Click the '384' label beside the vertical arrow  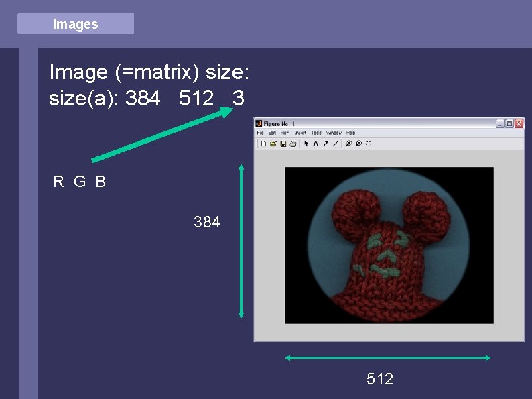207,222
